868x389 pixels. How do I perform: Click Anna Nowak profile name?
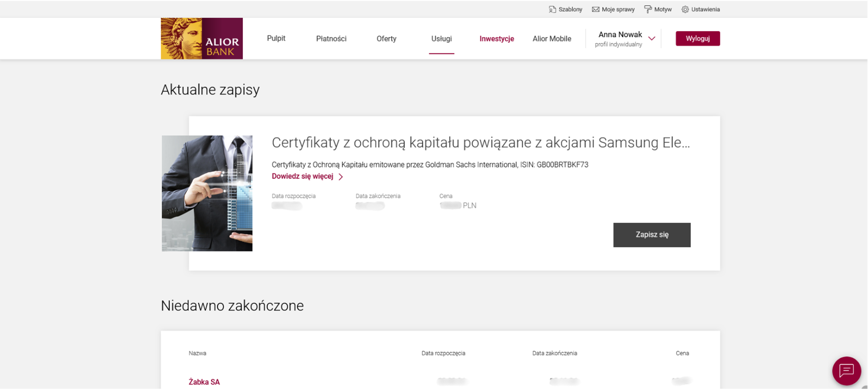620,34
